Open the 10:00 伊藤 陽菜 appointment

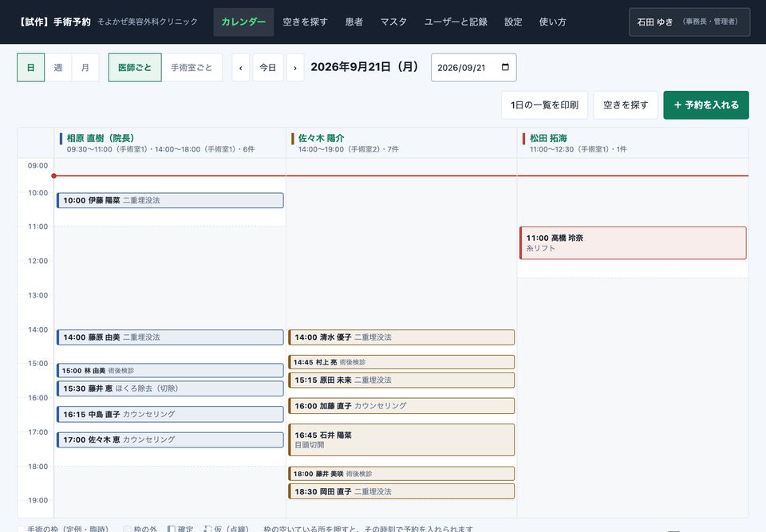170,200
